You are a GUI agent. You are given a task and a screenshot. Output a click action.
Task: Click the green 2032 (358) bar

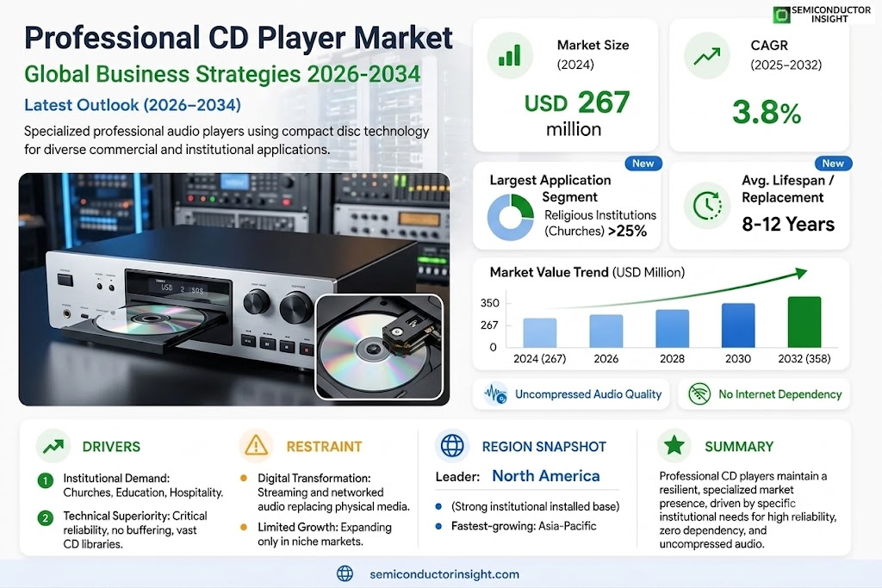pyautogui.click(x=804, y=322)
